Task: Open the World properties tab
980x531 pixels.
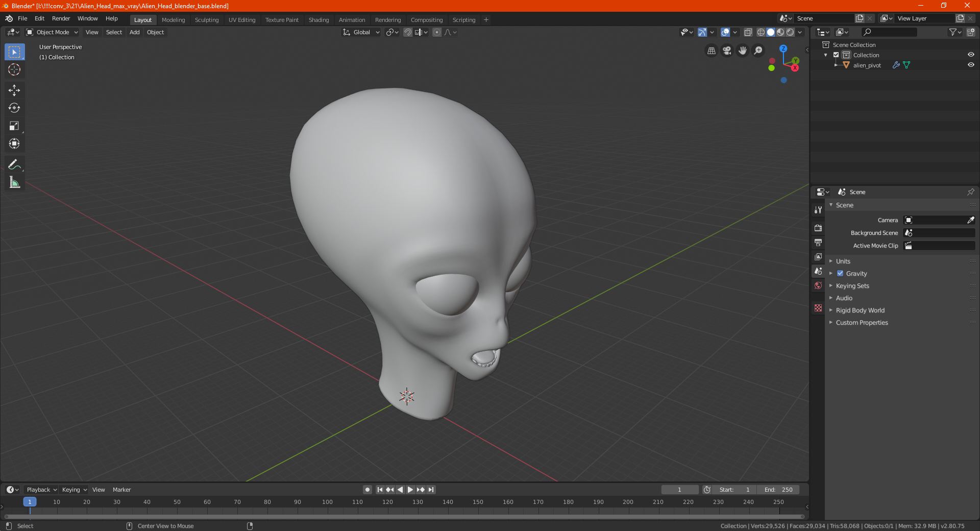Action: coord(818,285)
